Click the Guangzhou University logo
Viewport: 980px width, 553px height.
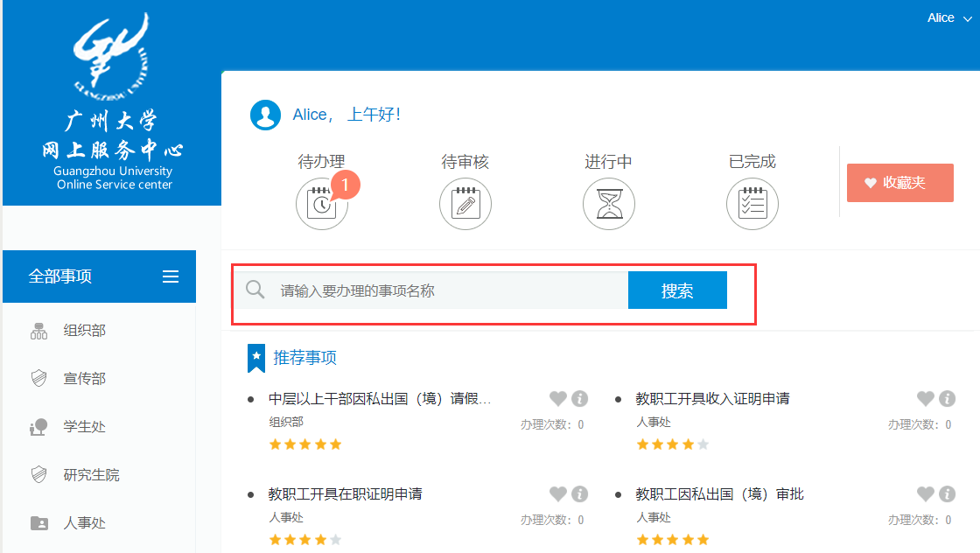[112, 59]
